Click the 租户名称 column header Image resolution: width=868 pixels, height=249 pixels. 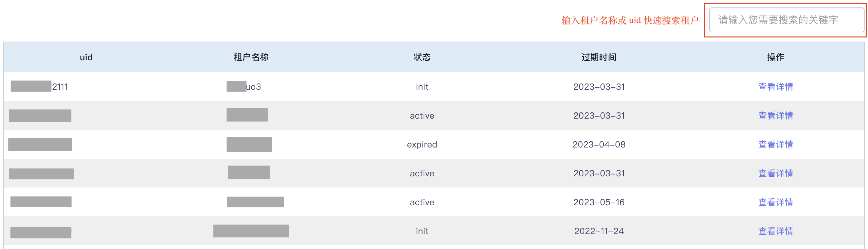click(251, 57)
